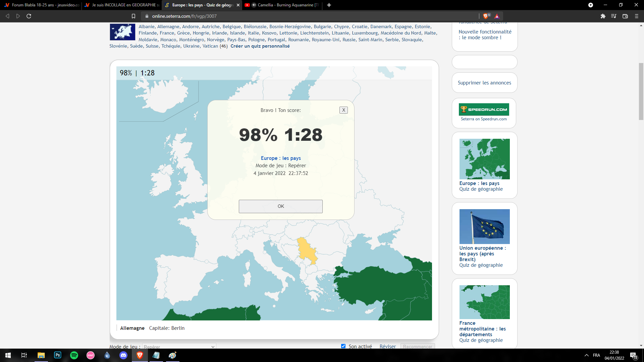Launch Photoshop from the taskbar
Image resolution: width=644 pixels, height=362 pixels.
[x=58, y=355]
